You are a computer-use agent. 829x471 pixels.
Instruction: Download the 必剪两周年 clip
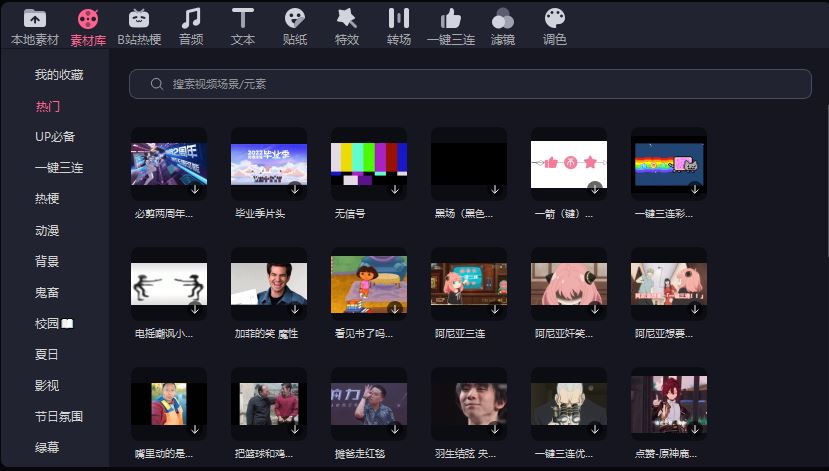click(x=195, y=189)
